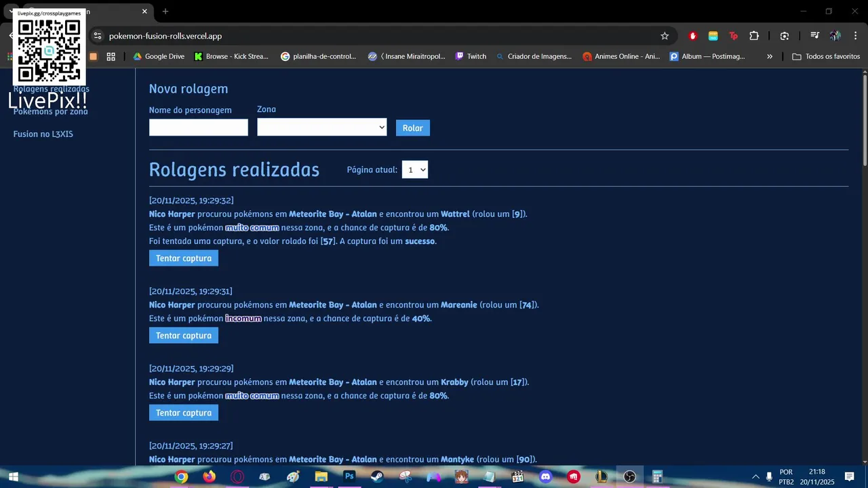This screenshot has width=868, height=488.
Task: Launch Opera GX from the taskbar
Action: 237,476
